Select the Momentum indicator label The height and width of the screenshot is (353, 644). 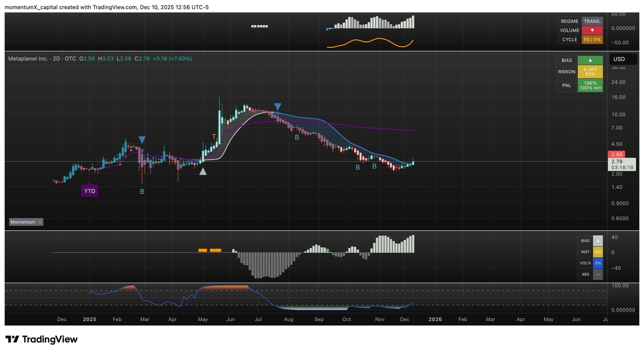coord(23,222)
